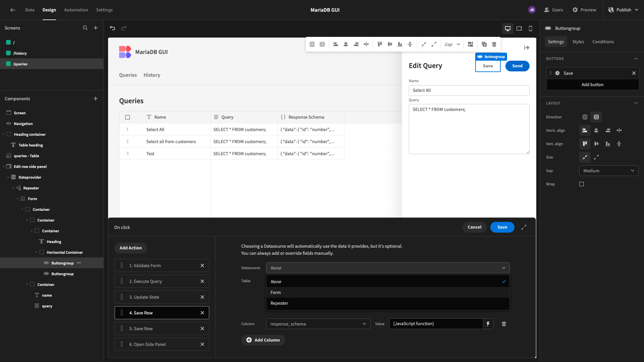Search screens with magnifier icon

tap(85, 28)
